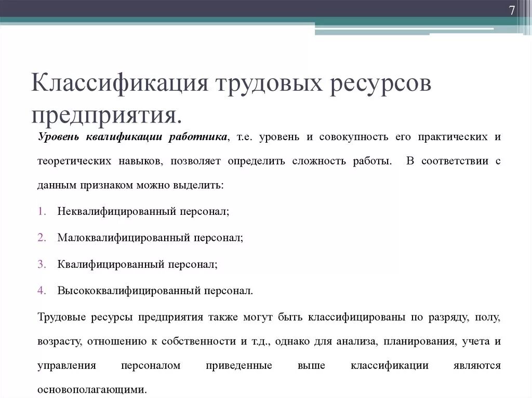Click the title word 'предприятия.'

[x=107, y=115]
